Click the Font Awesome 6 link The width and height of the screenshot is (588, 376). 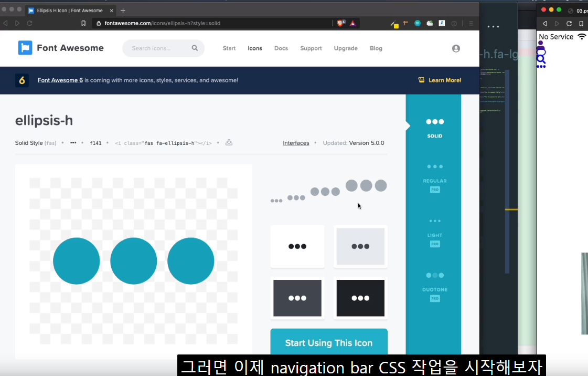click(x=60, y=80)
